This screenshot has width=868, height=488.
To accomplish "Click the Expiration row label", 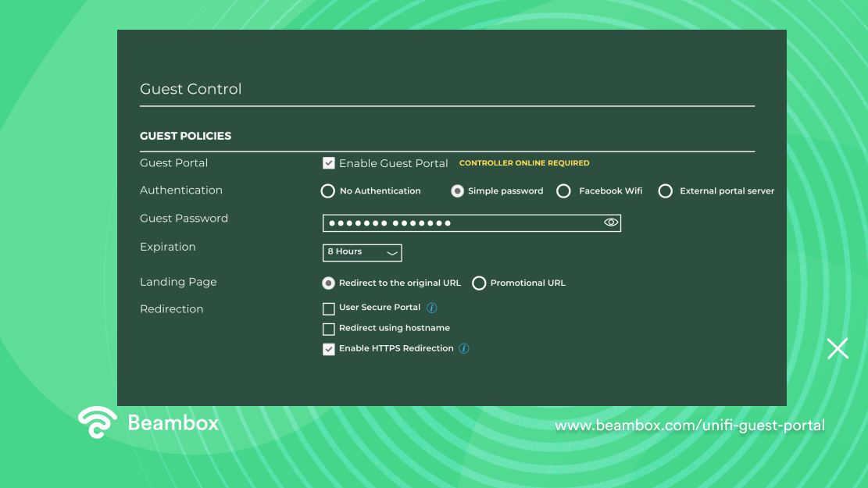I will [168, 248].
